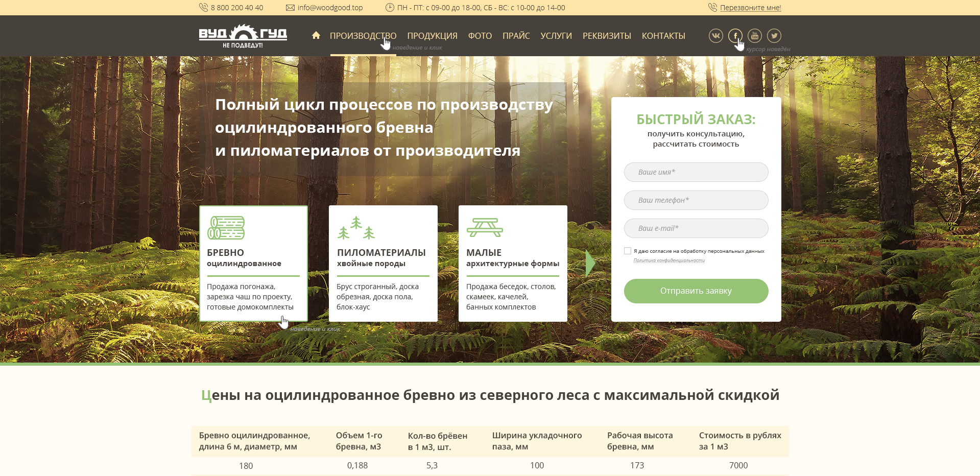Click the diameter value 180 in the table
Screen dimensions: 980x476
(246, 466)
